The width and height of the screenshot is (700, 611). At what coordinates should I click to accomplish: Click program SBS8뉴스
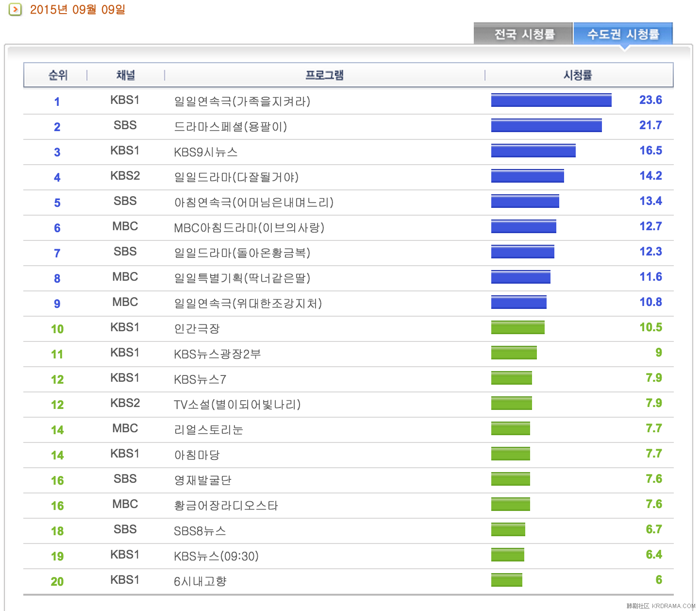coord(200,530)
